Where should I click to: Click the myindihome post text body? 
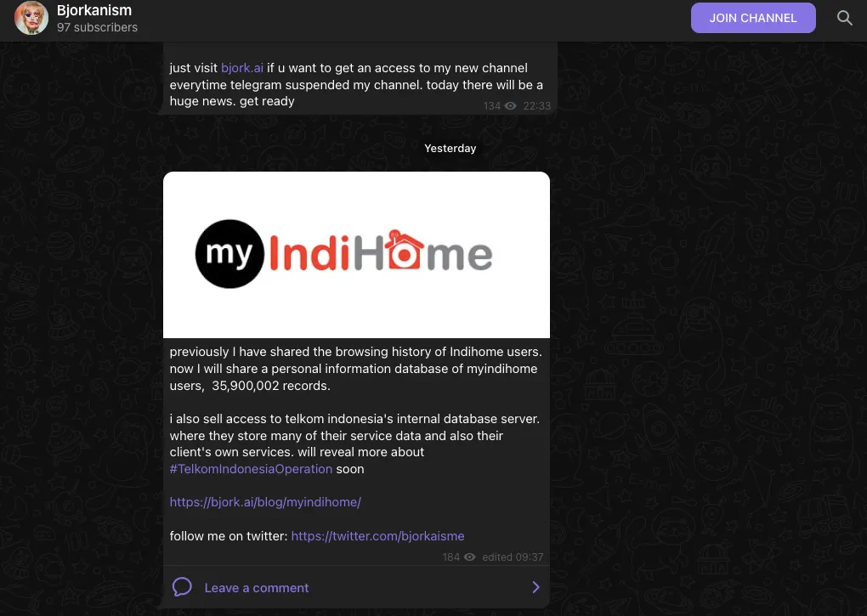point(354,410)
